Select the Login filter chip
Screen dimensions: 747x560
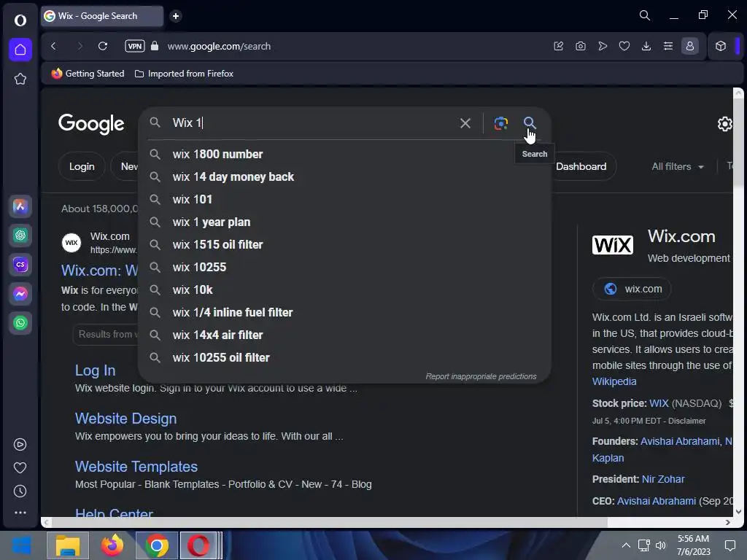(x=82, y=166)
